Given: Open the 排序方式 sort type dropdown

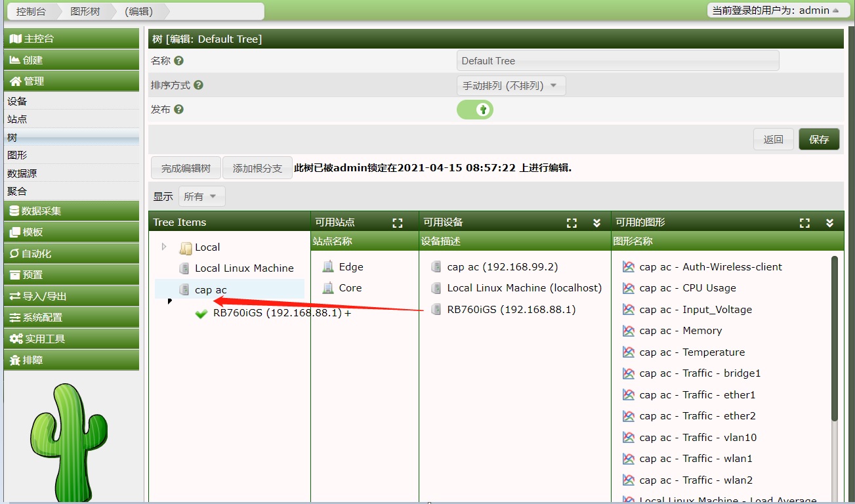Looking at the screenshot, I should pyautogui.click(x=511, y=86).
